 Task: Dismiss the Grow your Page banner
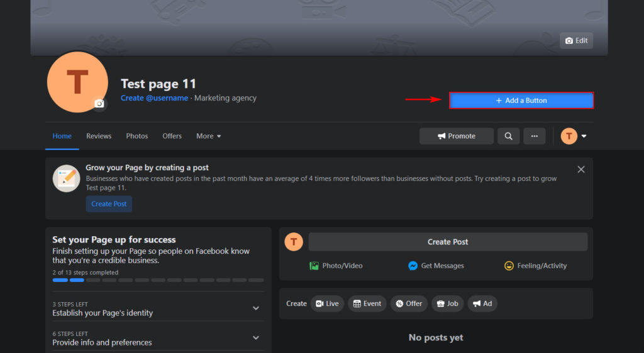click(x=580, y=170)
